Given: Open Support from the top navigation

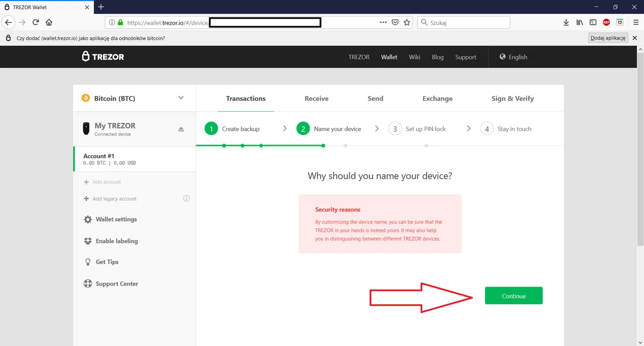Looking at the screenshot, I should click(x=465, y=57).
